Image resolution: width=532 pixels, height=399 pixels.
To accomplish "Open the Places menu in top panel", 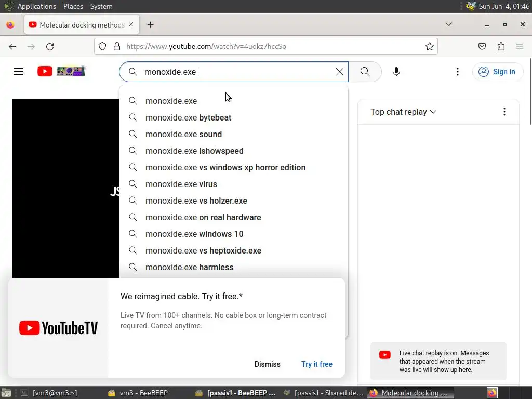I will pos(73,6).
